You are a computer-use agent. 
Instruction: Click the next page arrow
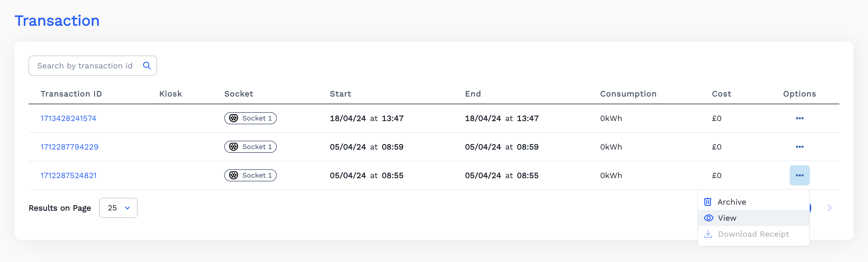[x=829, y=208]
